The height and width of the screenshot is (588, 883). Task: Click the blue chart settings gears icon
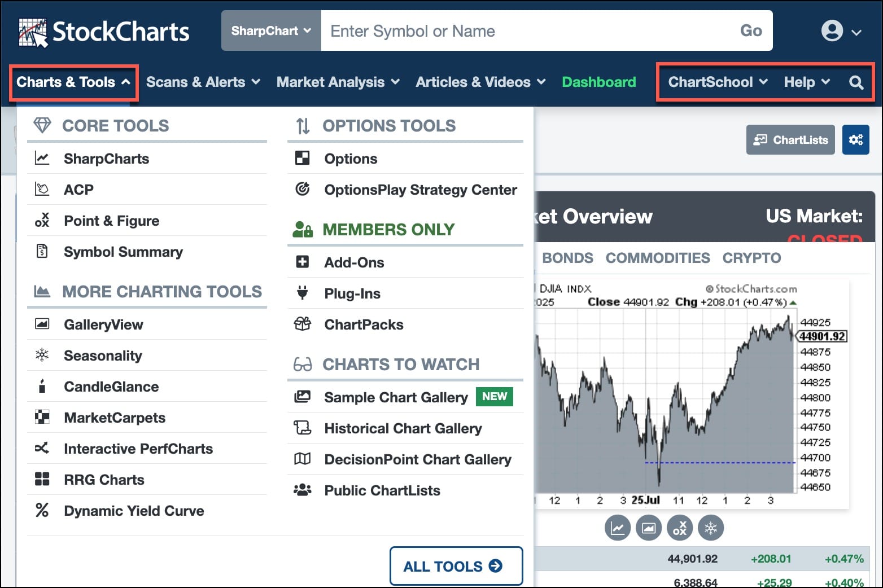tap(855, 140)
